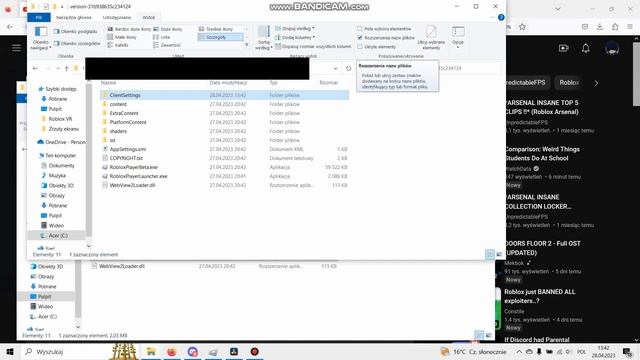Open the Grupuj według dropdown
This screenshot has height=360, width=640.
(x=295, y=29)
